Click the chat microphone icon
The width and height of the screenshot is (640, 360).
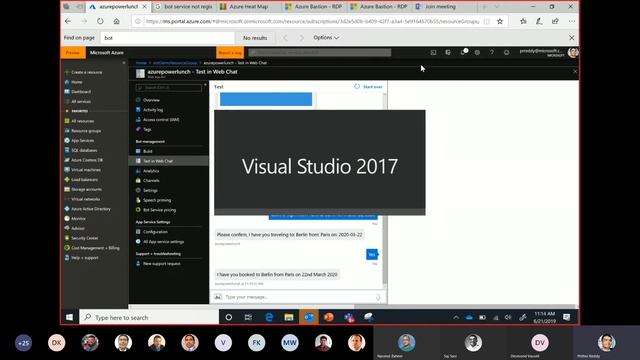coord(378,297)
